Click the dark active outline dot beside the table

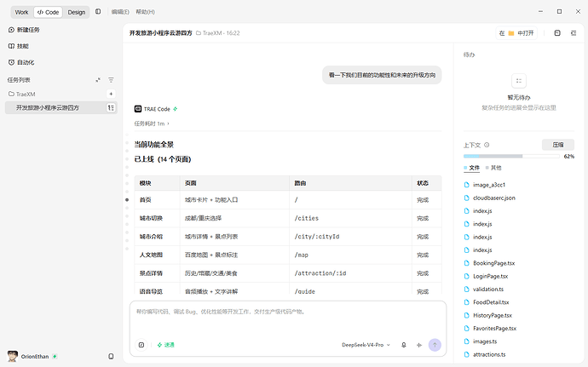pyautogui.click(x=127, y=200)
